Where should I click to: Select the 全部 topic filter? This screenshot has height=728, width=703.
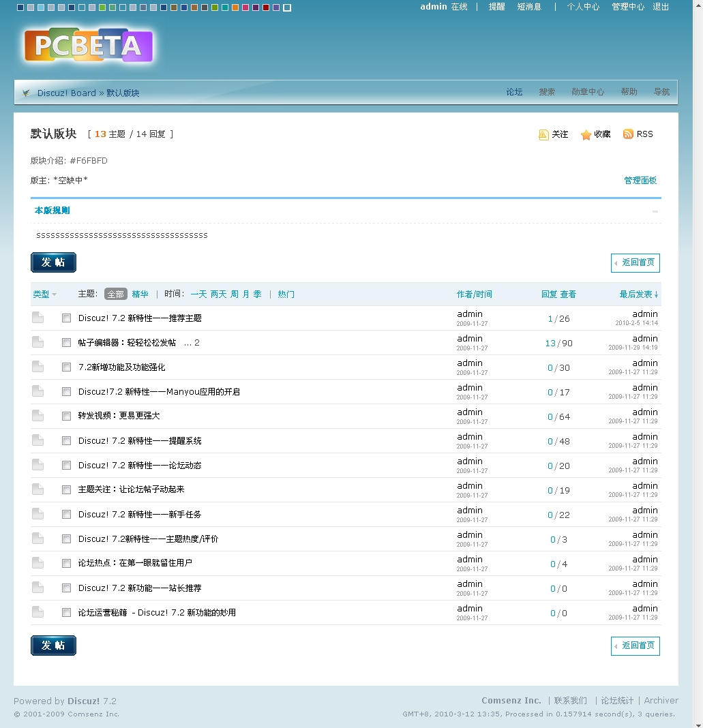116,294
